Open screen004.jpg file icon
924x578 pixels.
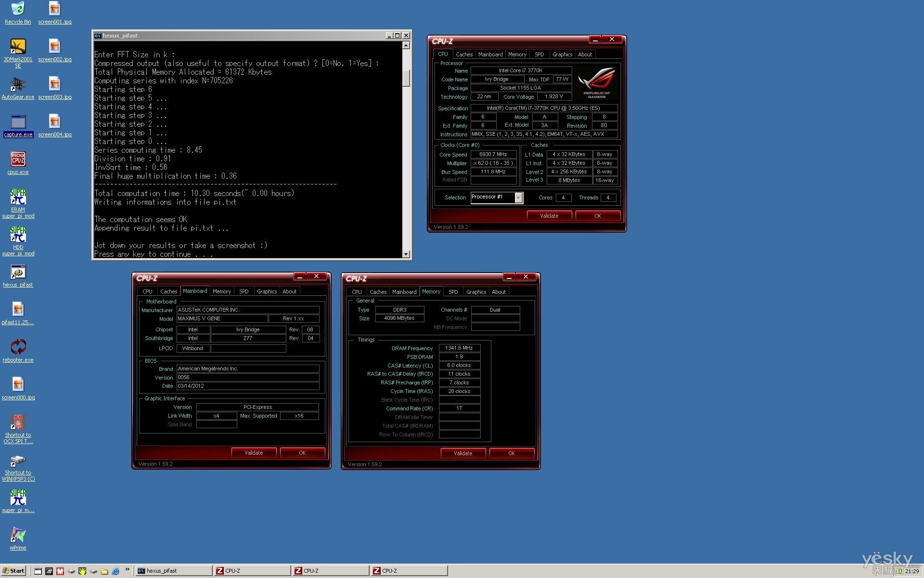(54, 125)
